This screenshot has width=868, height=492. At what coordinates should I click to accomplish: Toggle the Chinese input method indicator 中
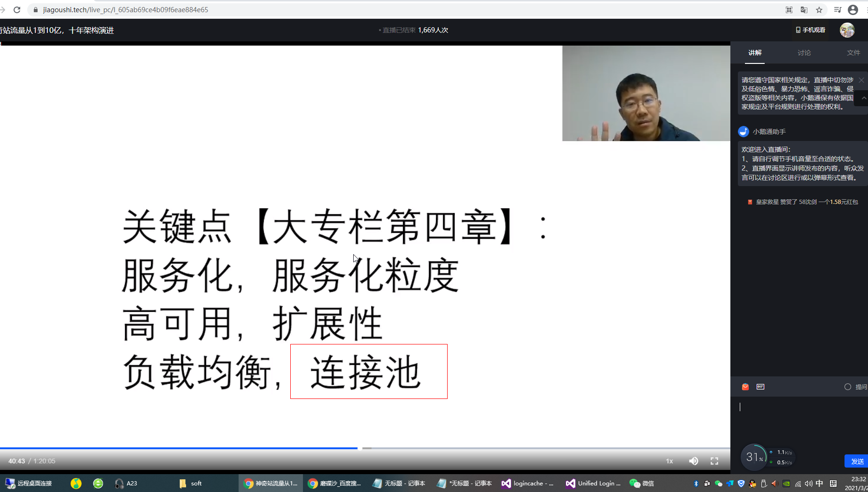coord(819,483)
